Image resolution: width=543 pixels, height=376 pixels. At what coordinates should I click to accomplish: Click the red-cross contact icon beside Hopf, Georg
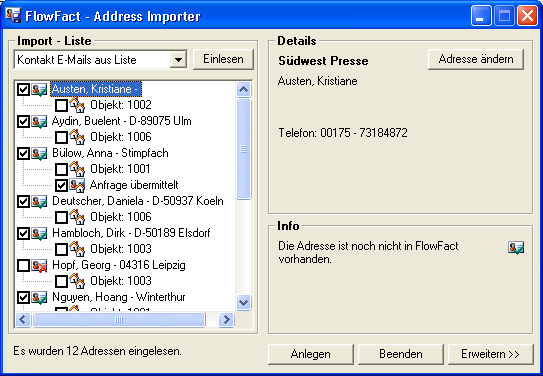(x=39, y=266)
